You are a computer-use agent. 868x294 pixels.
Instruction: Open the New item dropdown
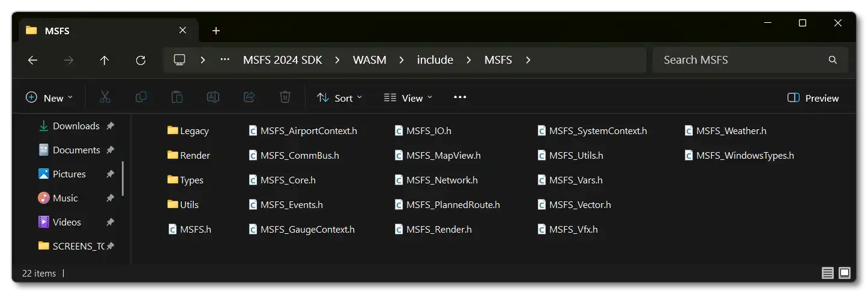(49, 98)
